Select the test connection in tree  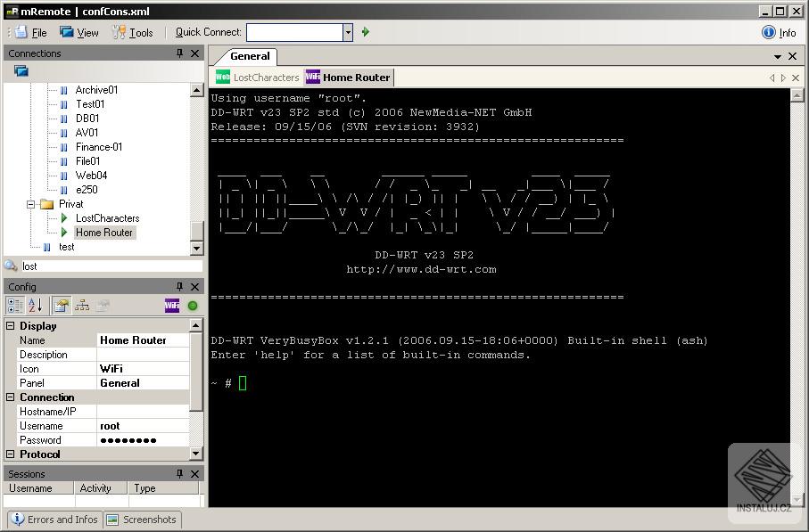tap(67, 247)
